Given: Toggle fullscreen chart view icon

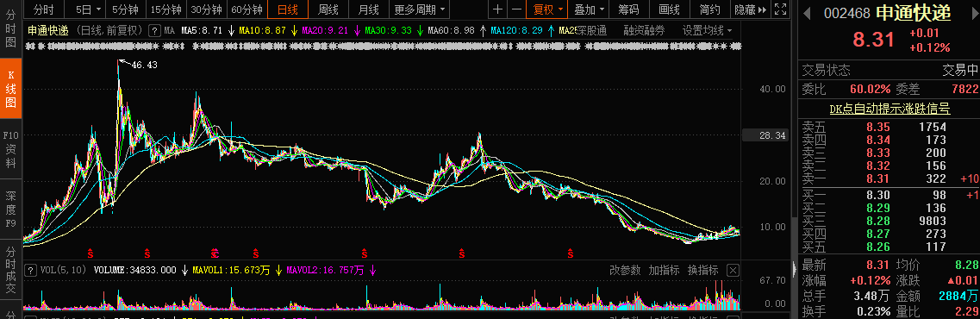Looking at the screenshot, I should click(780, 9).
